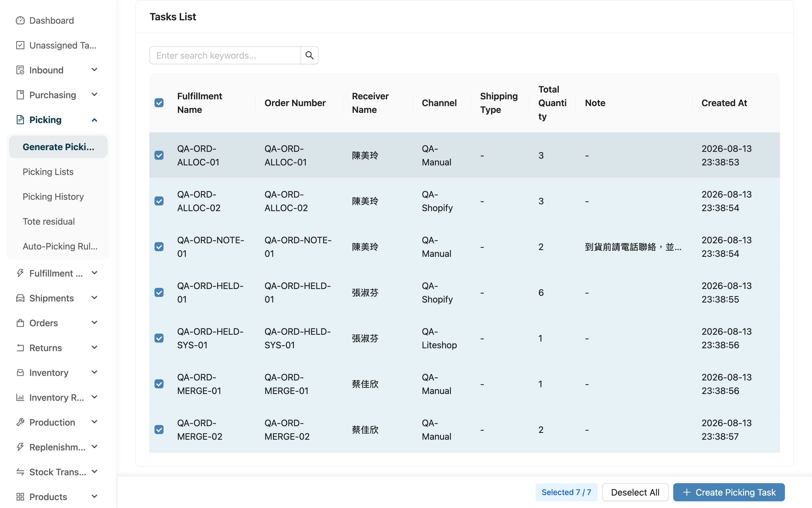Click the Dashboard gauge icon

point(20,21)
